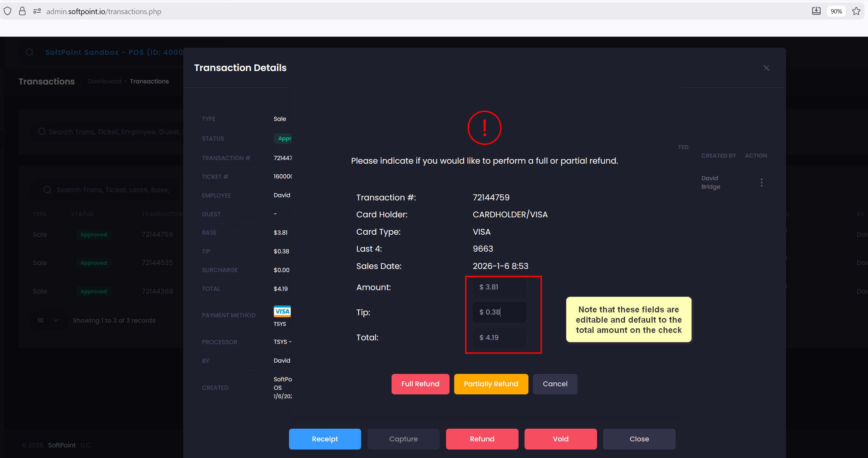Viewport: 868px width, 458px height.
Task: Void the transaction
Action: (x=560, y=439)
